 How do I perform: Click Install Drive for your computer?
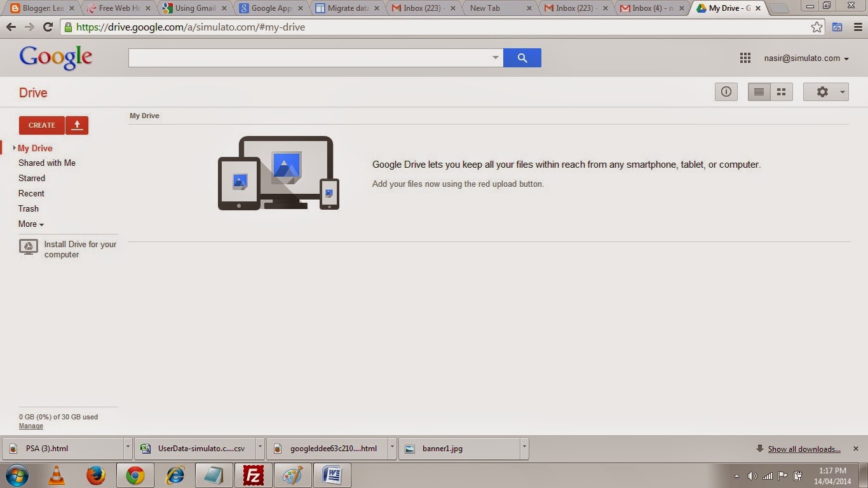click(x=80, y=249)
